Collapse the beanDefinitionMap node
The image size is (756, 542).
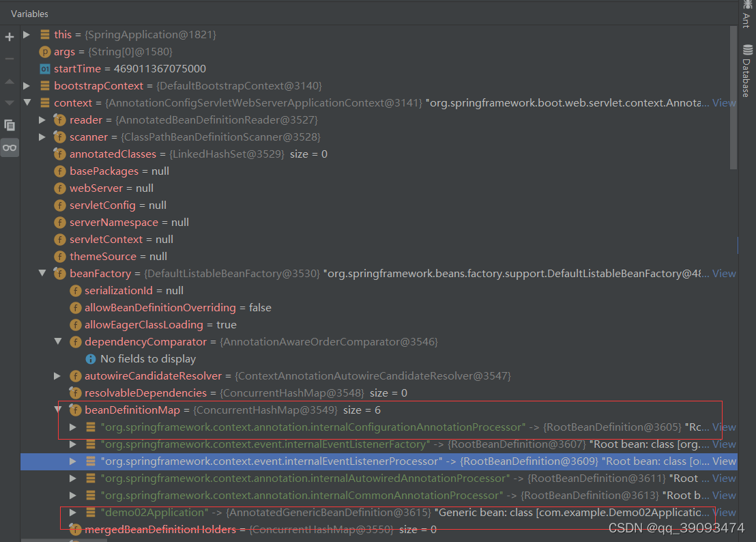pyautogui.click(x=57, y=410)
